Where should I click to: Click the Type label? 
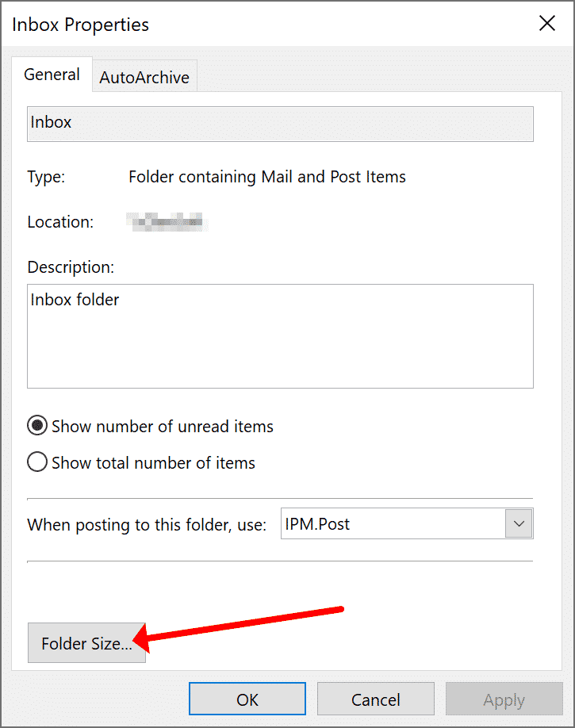pyautogui.click(x=46, y=178)
